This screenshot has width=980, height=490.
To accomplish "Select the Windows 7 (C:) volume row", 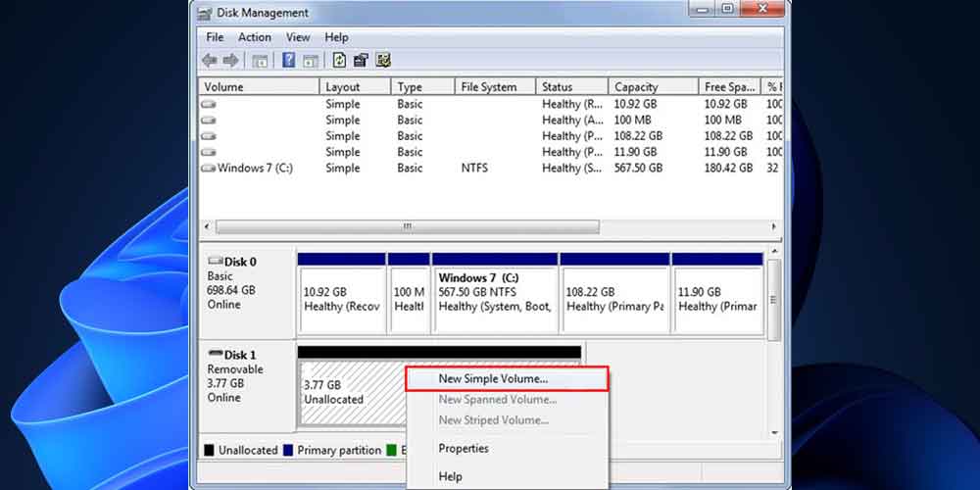I will (255, 169).
